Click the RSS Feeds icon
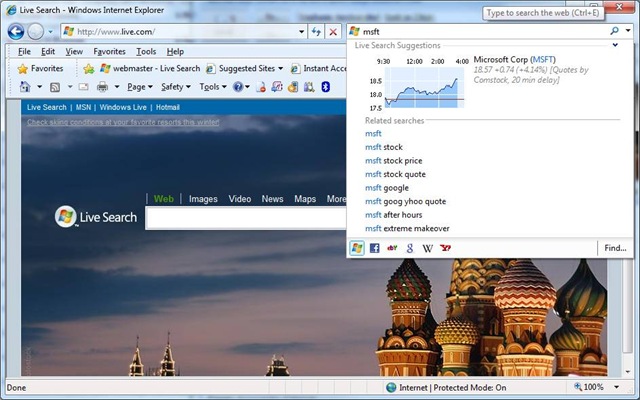 click(55, 87)
